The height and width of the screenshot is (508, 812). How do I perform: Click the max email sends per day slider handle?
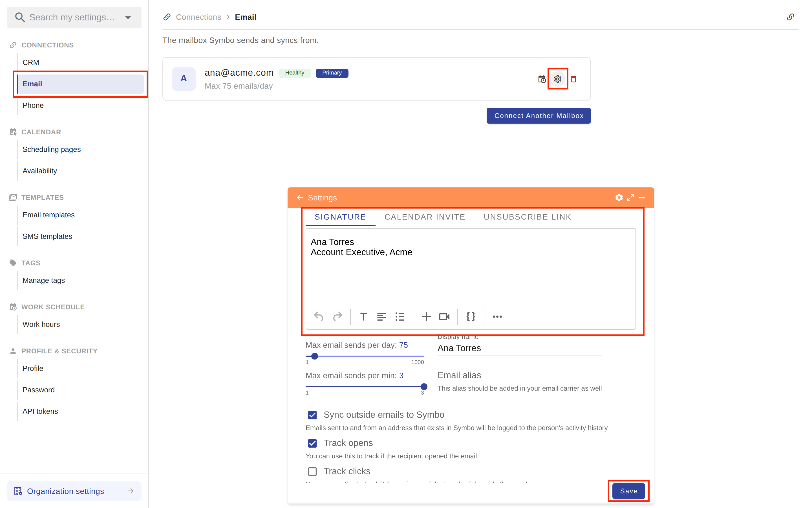(x=314, y=356)
